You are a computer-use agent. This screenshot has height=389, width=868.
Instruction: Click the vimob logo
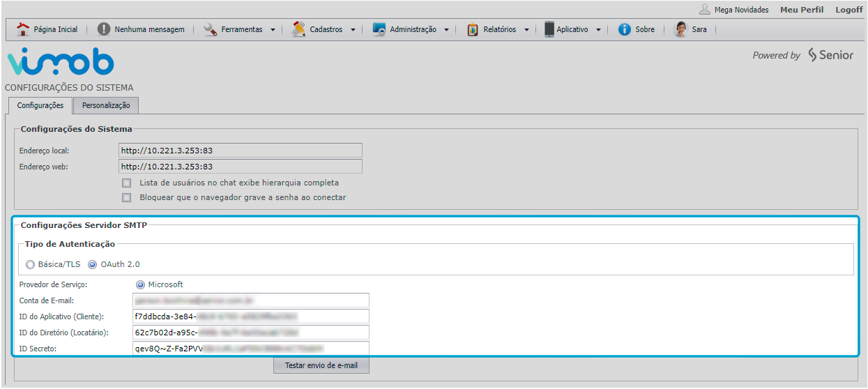[x=60, y=62]
